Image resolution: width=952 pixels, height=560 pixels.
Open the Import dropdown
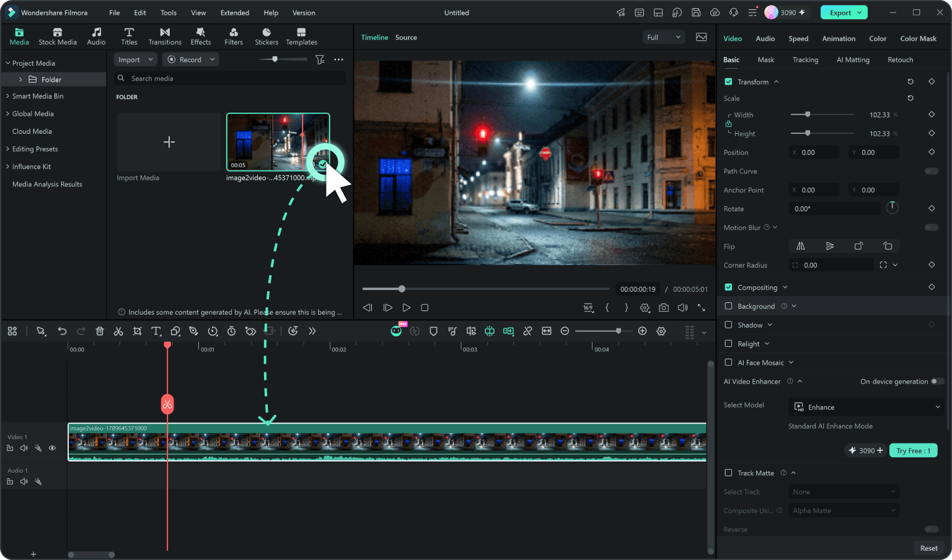pos(135,59)
